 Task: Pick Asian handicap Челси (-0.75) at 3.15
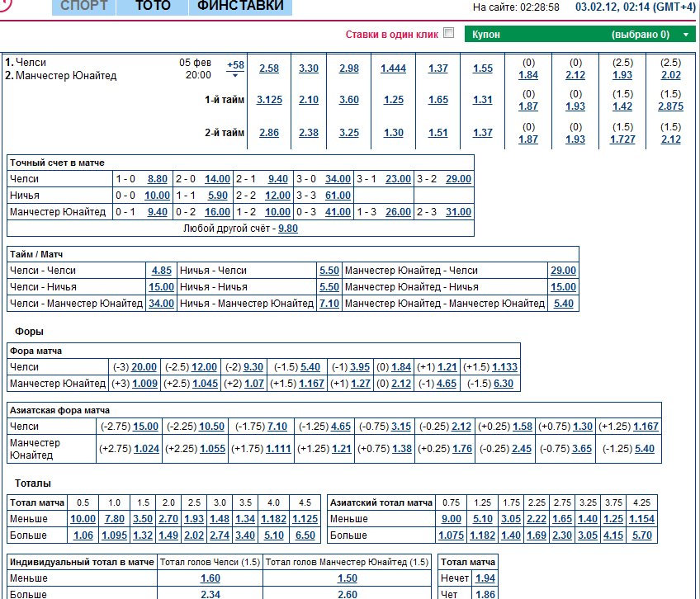point(401,427)
